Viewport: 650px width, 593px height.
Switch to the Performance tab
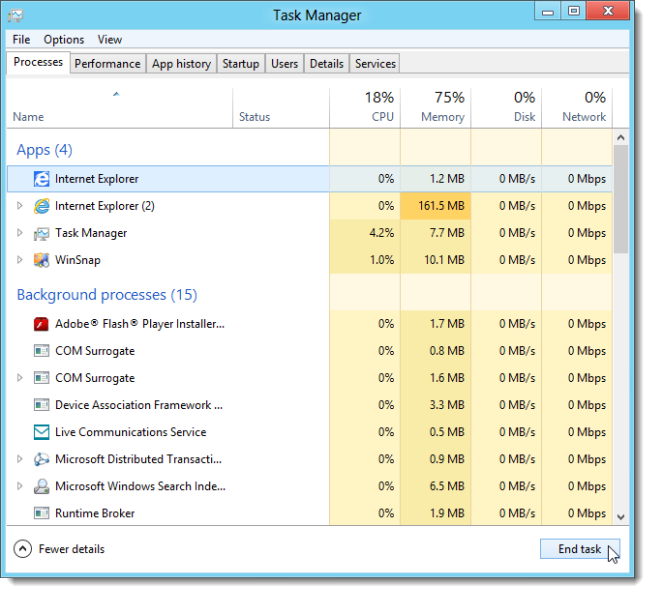[x=107, y=64]
